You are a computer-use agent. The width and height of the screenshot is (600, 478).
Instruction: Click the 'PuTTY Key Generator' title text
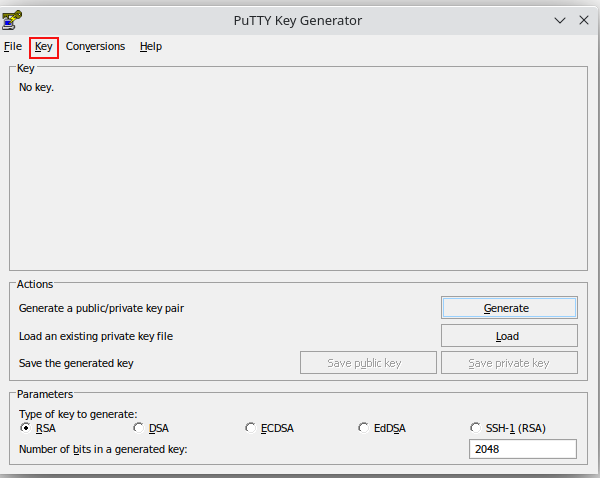[x=298, y=20]
